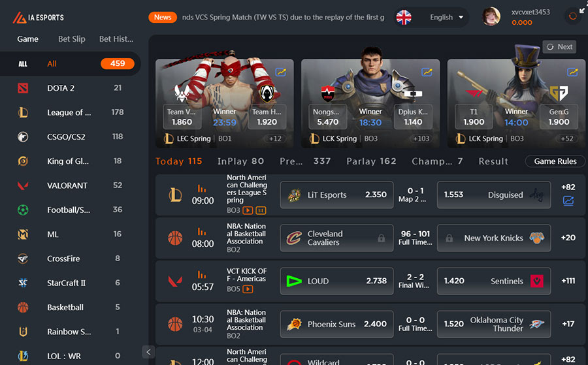Screen dimensions: 588x365
Task: Click the CSGO/CS2 sidebar icon
Action: pos(23,136)
